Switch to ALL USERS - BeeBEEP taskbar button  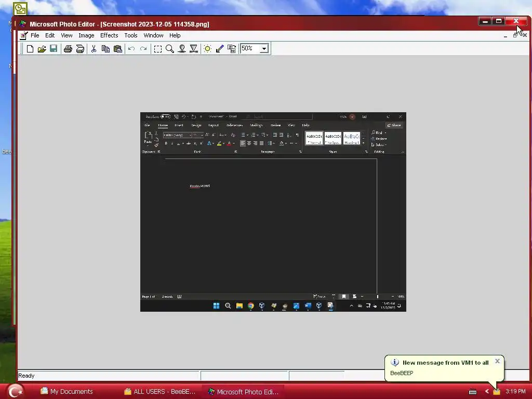tap(160, 392)
